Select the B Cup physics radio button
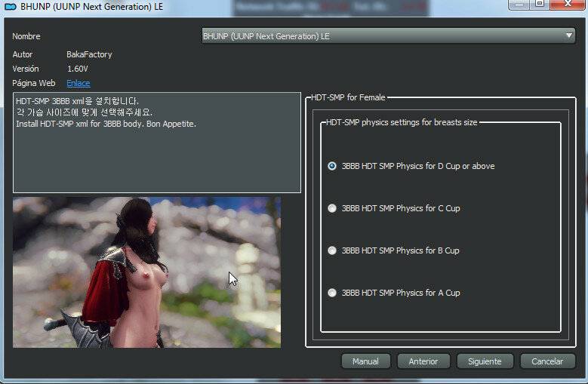Image resolution: width=588 pixels, height=384 pixels. point(332,250)
